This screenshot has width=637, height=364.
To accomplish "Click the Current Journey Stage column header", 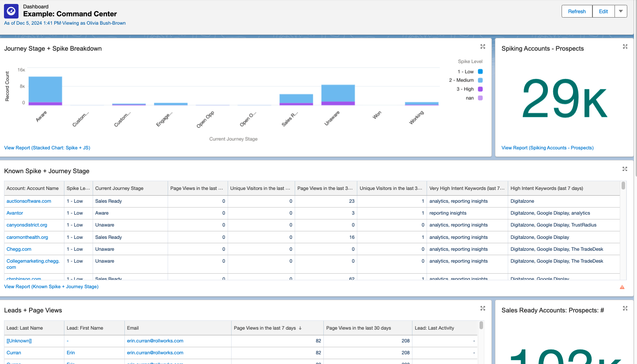I will coord(119,188).
